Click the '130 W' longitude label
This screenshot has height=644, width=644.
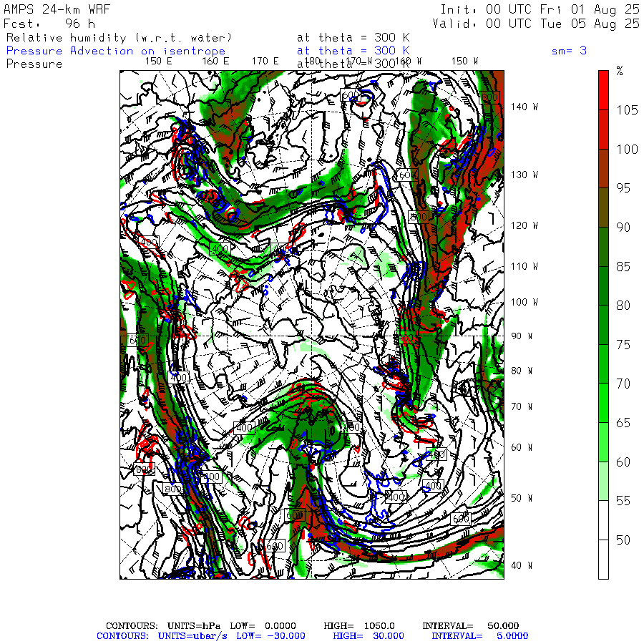click(524, 175)
